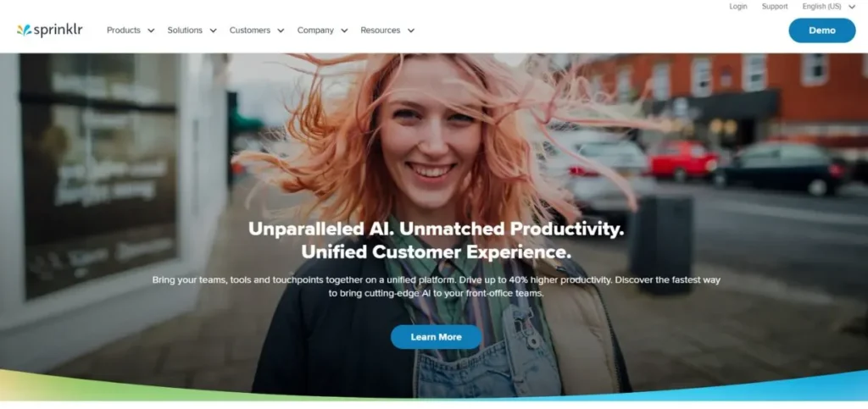
Task: Click the Sprinklr logo
Action: (50, 30)
